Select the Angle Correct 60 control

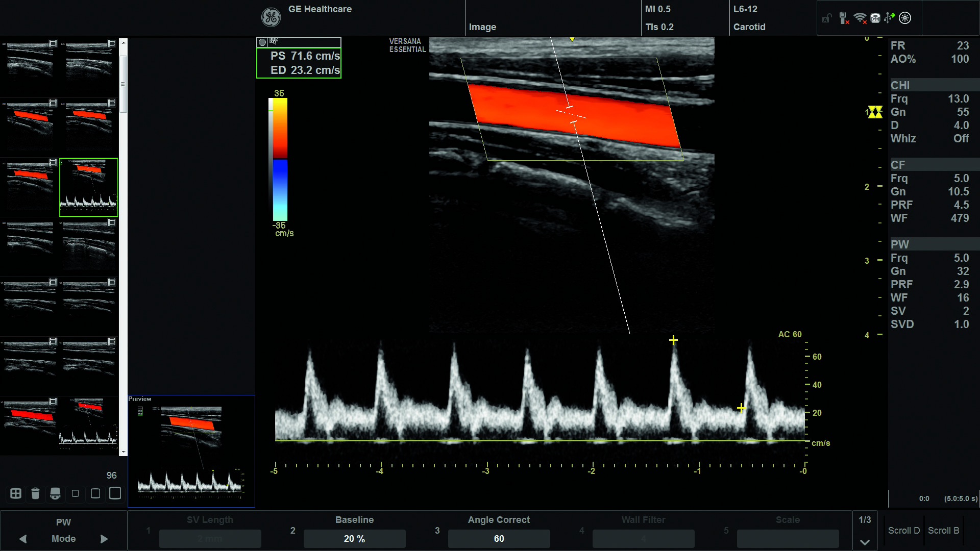[499, 539]
